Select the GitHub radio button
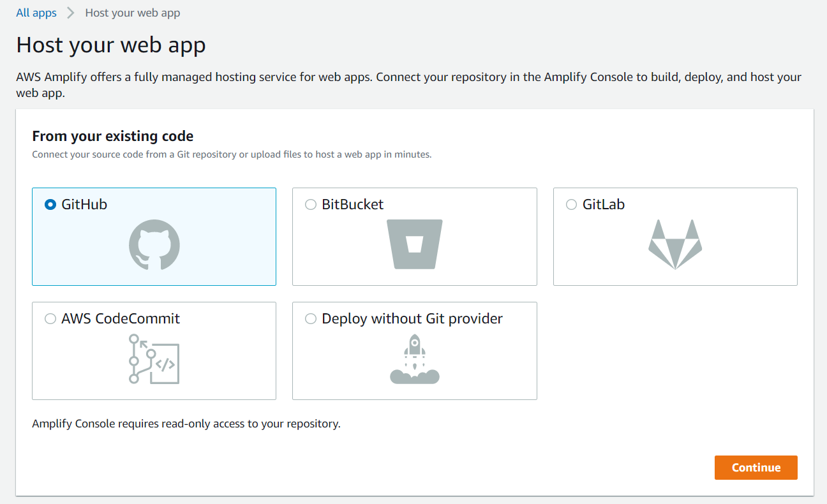Image resolution: width=827 pixels, height=504 pixels. point(50,205)
